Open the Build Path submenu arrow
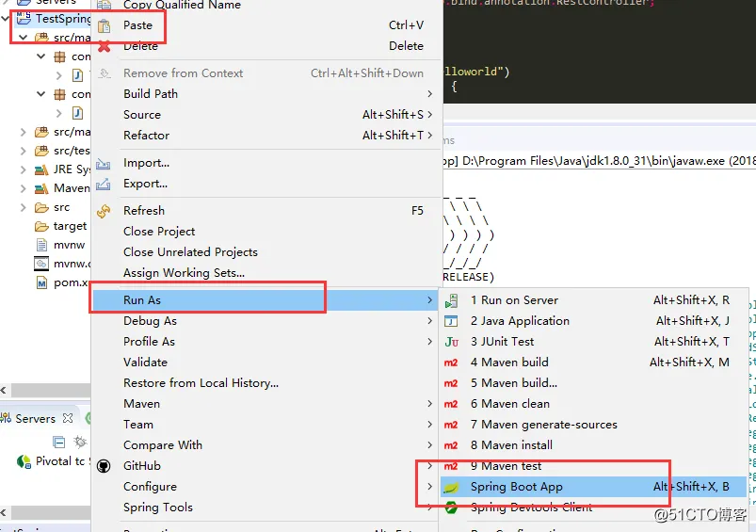The height and width of the screenshot is (532, 756). tap(429, 94)
